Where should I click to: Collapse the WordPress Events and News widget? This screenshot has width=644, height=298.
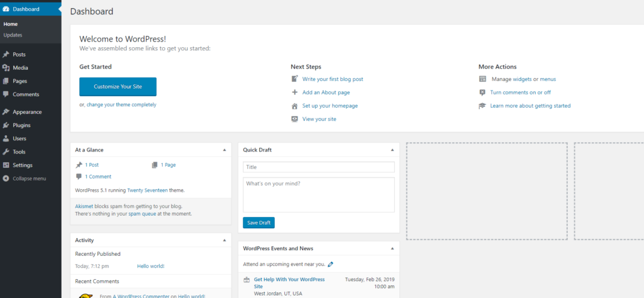[x=392, y=248]
